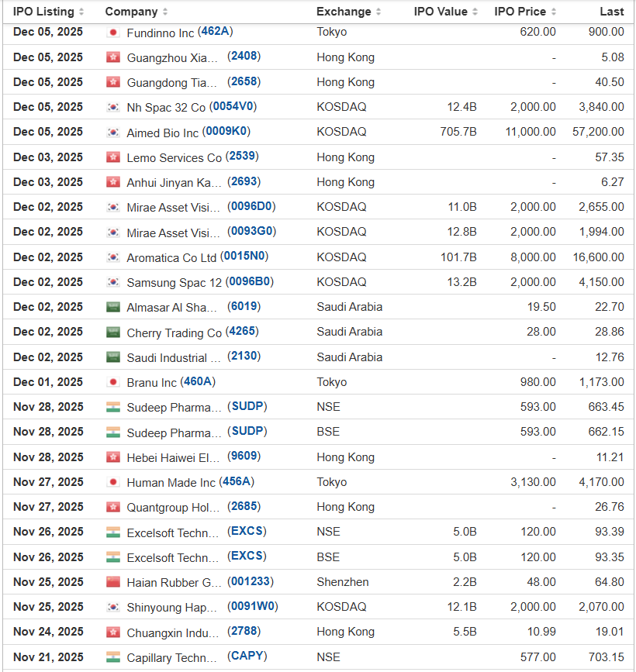
Task: Select the Nov 24, 2025 date cell
Action: point(48,632)
